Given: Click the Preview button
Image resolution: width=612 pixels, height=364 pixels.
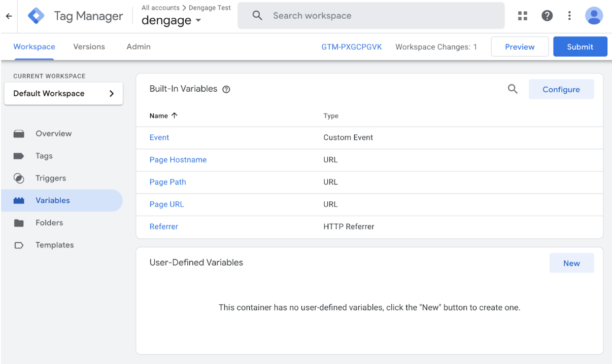Looking at the screenshot, I should 520,47.
